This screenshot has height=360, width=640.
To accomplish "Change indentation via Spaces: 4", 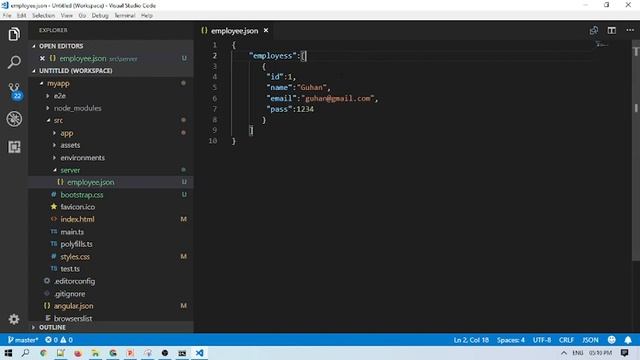I will coord(510,340).
